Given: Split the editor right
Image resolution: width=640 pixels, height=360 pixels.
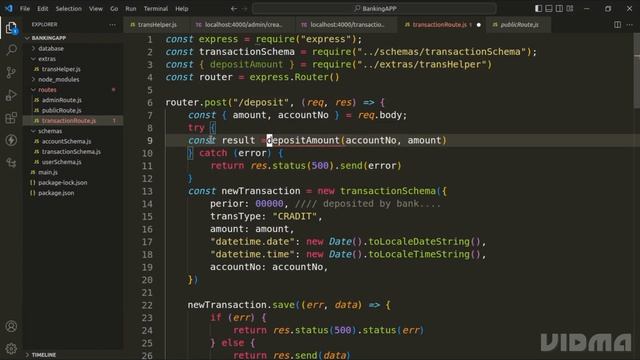Looking at the screenshot, I should click(618, 25).
